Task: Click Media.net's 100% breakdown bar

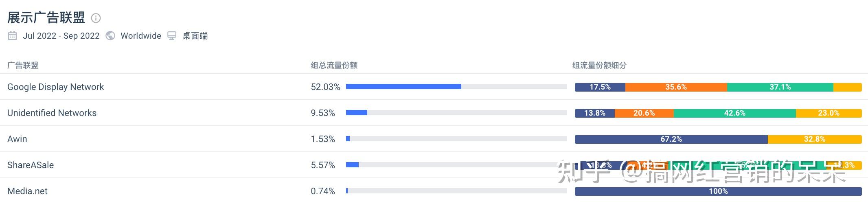Action: [718, 191]
